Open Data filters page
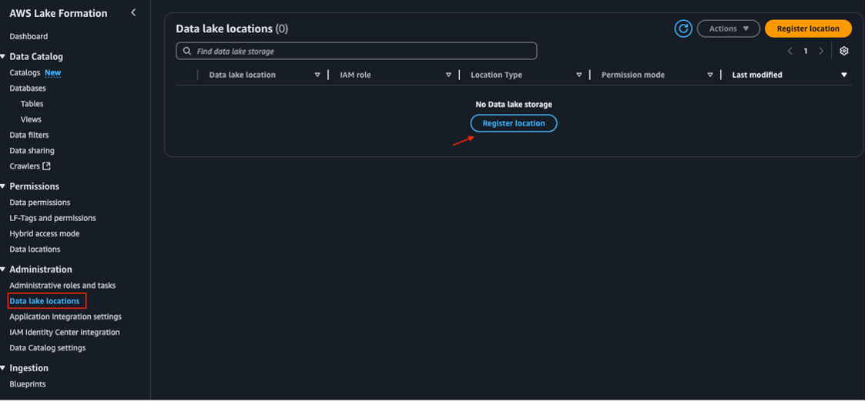The image size is (868, 402). tap(28, 135)
